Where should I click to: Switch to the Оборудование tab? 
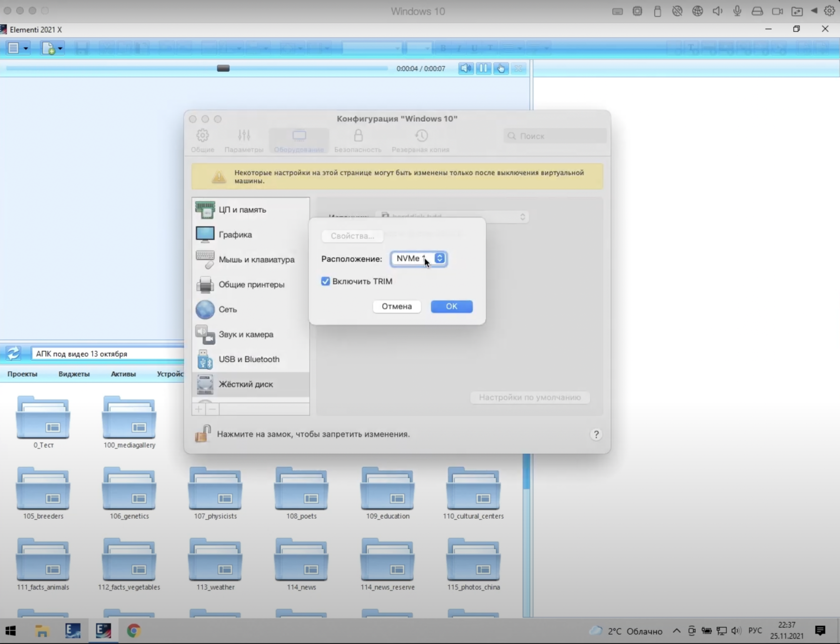point(299,141)
